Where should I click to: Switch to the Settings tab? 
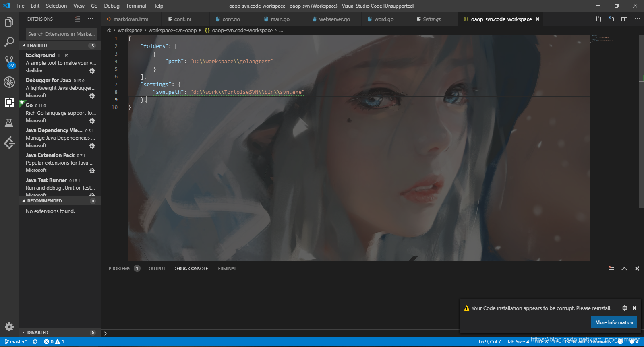click(x=433, y=19)
